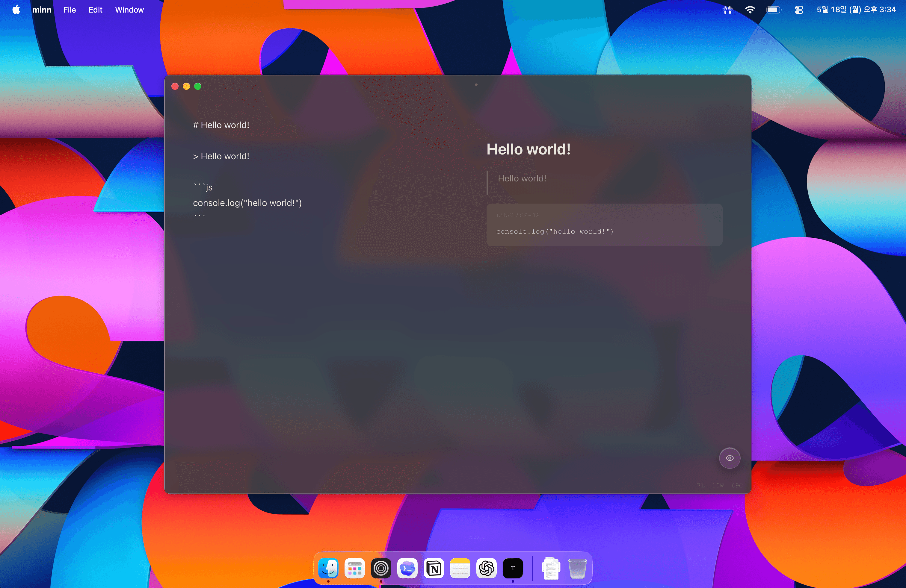
Task: Open the blue cloud terminal app in dock
Action: 407,568
